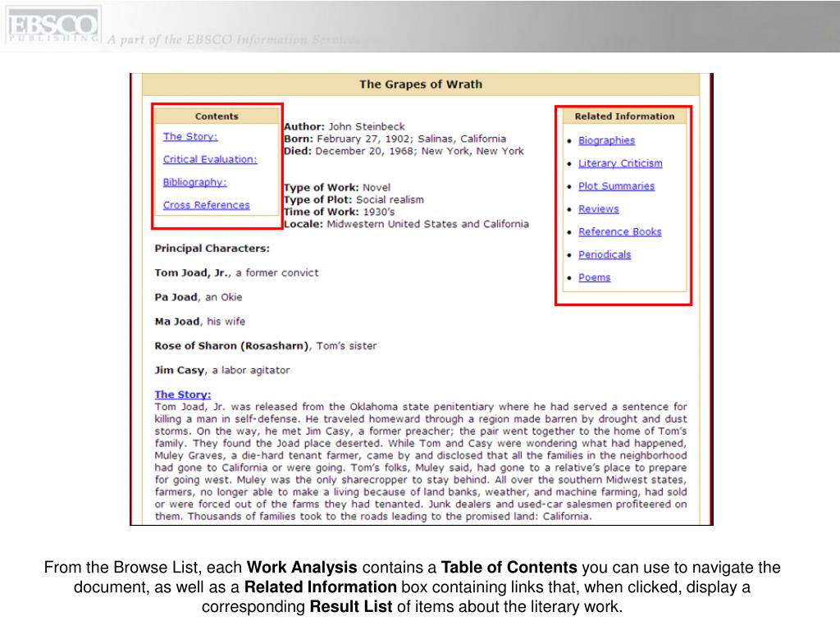Select Time of Work: 1930's text
This screenshot has width=840, height=630.
339,212
